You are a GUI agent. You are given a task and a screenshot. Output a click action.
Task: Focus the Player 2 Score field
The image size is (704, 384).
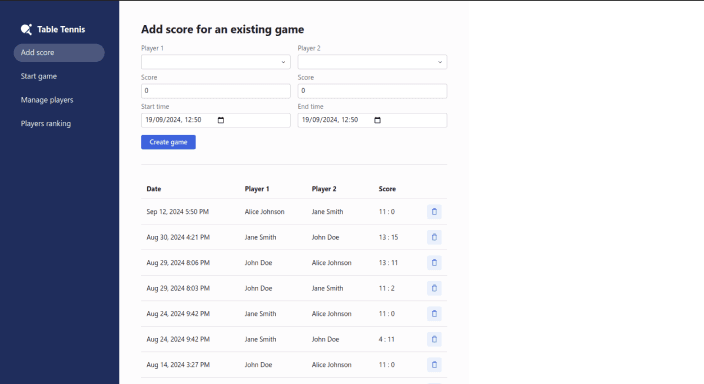(372, 91)
